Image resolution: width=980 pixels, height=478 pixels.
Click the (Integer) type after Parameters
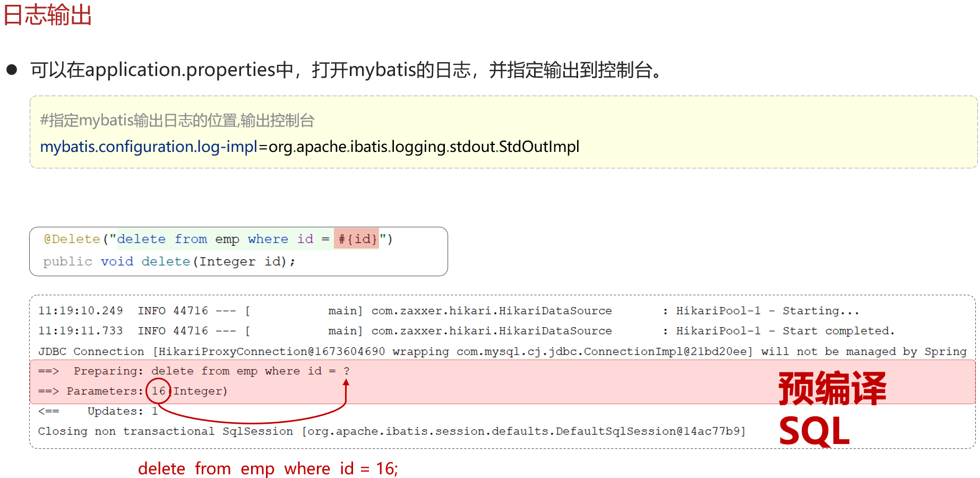click(x=200, y=391)
